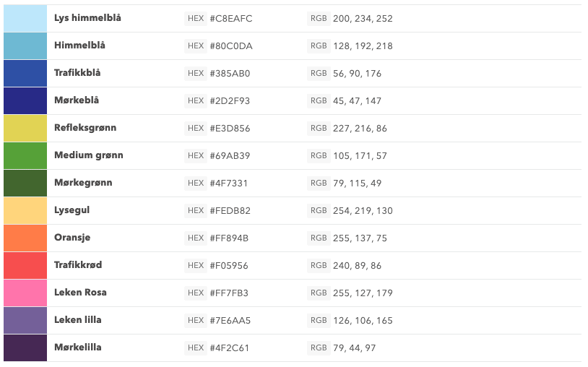Click the Mørkegrønn color name
This screenshot has height=367, width=588.
click(83, 183)
